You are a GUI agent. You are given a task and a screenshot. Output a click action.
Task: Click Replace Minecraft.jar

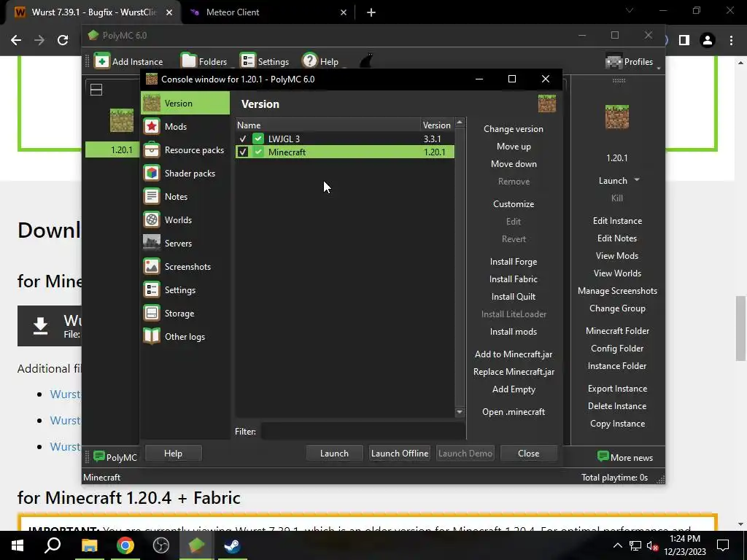tap(514, 372)
